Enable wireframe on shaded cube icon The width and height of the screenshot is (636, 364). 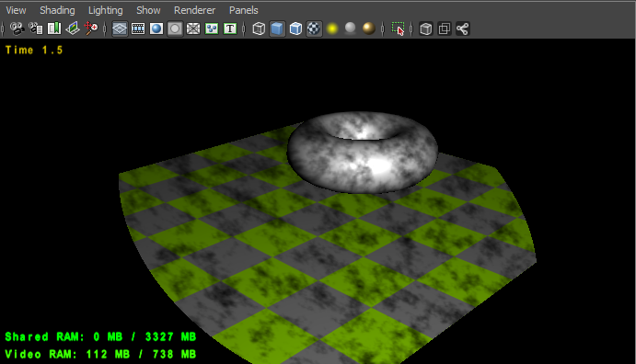(295, 28)
